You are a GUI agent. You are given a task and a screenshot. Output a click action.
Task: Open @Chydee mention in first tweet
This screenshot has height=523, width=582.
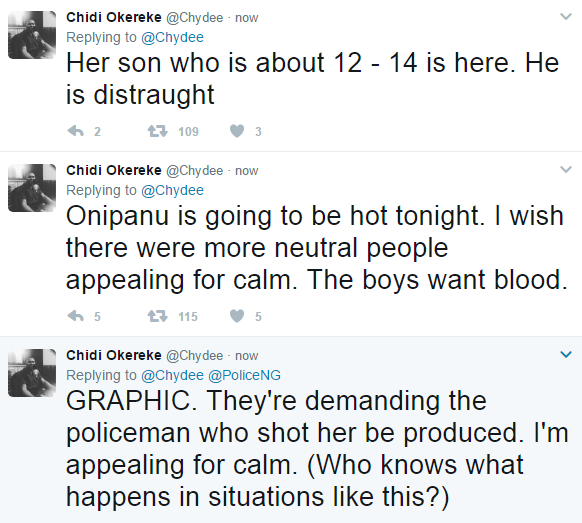173,37
